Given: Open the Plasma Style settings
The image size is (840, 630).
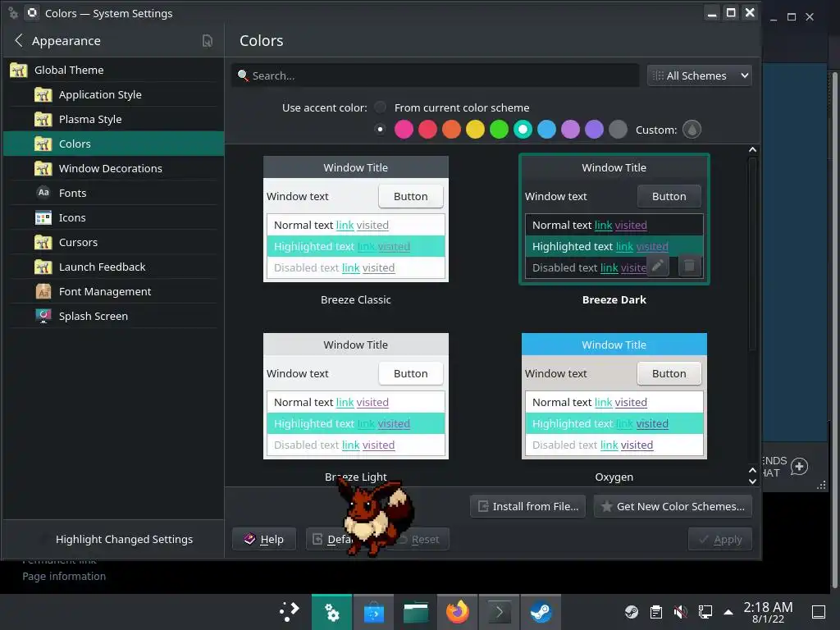Looking at the screenshot, I should (113, 120).
